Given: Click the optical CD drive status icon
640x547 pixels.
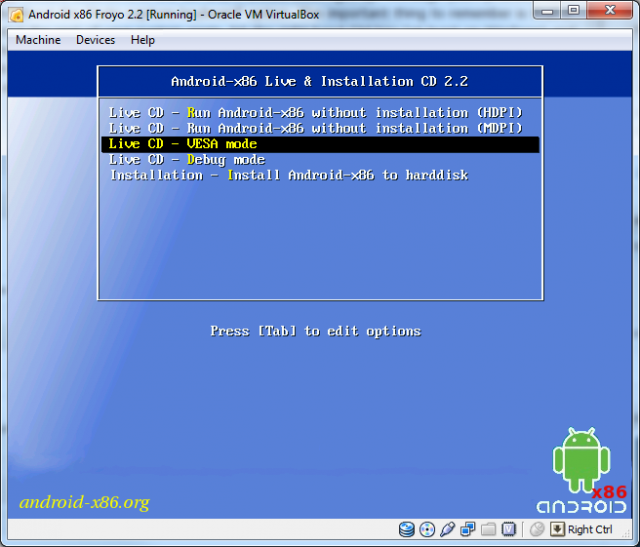Looking at the screenshot, I should click(x=427, y=529).
